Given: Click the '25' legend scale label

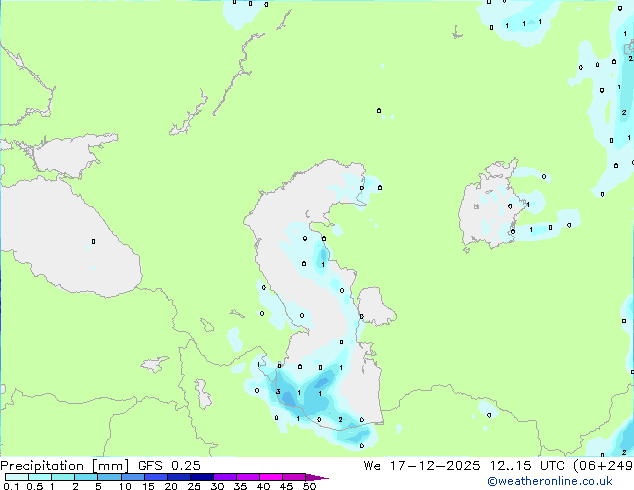Looking at the screenshot, I should click(x=194, y=486).
